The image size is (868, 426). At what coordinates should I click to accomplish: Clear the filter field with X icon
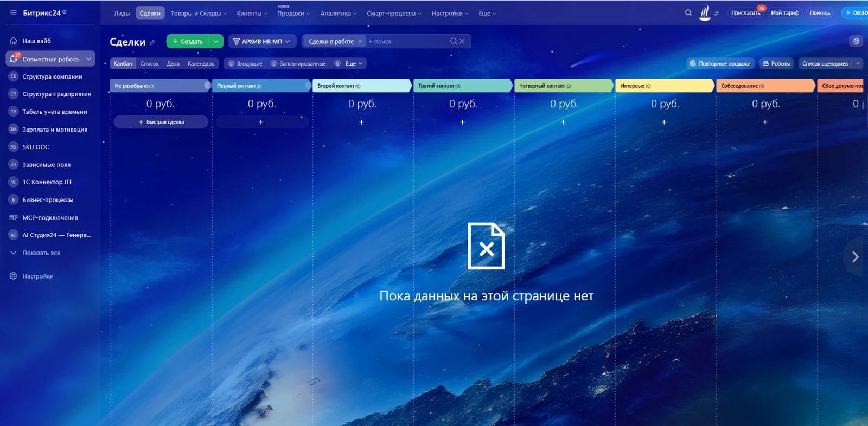point(462,41)
